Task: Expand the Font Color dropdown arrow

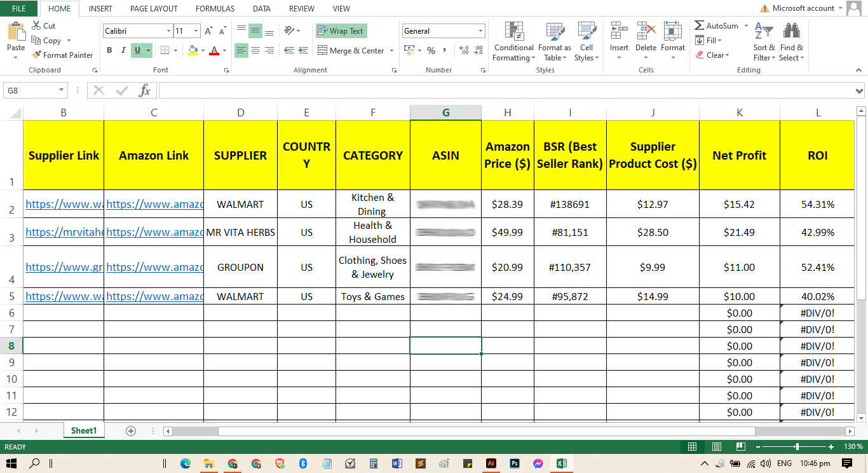Action: 224,51
